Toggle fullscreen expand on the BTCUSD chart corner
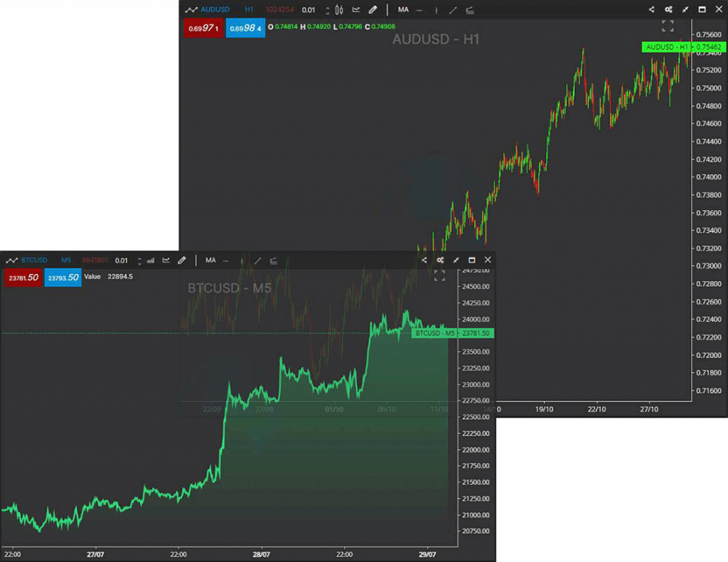The image size is (728, 562). 439,275
